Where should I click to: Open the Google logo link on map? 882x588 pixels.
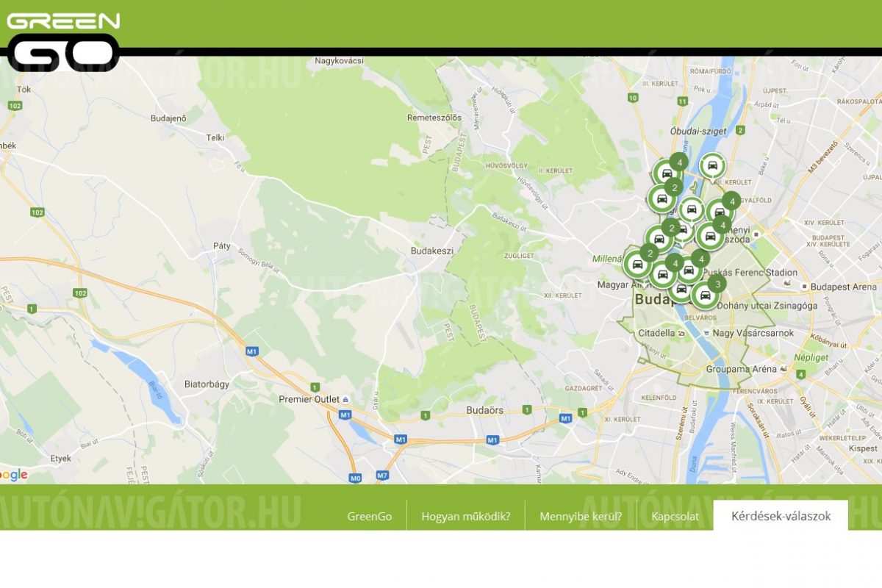point(14,475)
